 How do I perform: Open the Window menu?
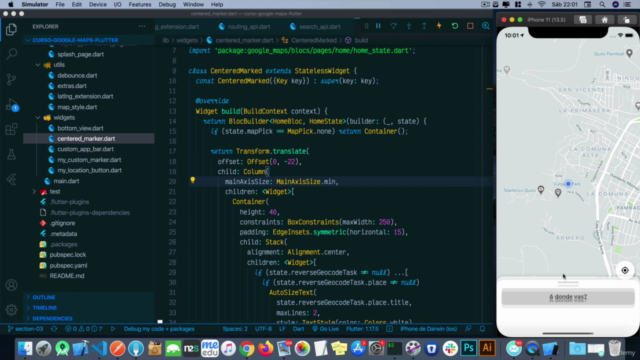coord(193,4)
